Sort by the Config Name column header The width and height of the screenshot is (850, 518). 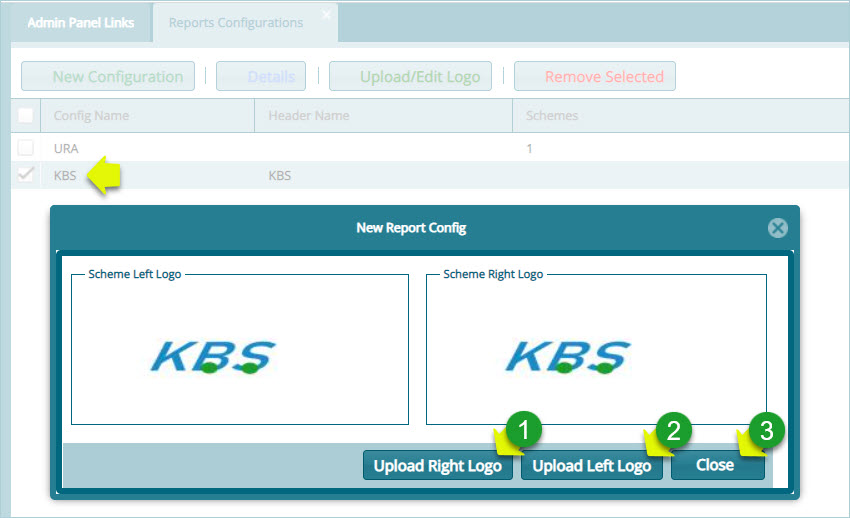147,115
